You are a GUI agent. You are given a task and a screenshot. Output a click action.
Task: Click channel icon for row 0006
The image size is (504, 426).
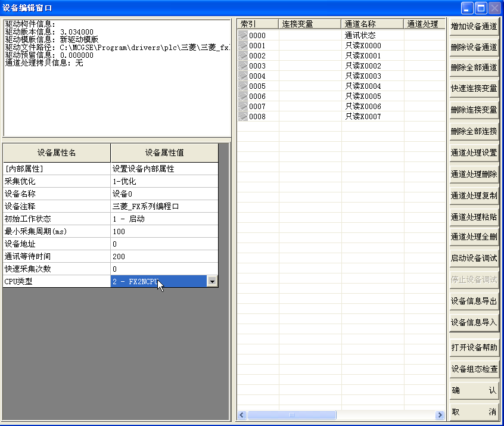pyautogui.click(x=242, y=96)
